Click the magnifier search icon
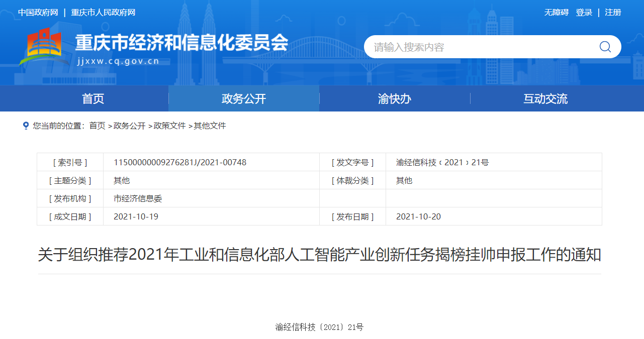The height and width of the screenshot is (339, 644). tap(605, 47)
